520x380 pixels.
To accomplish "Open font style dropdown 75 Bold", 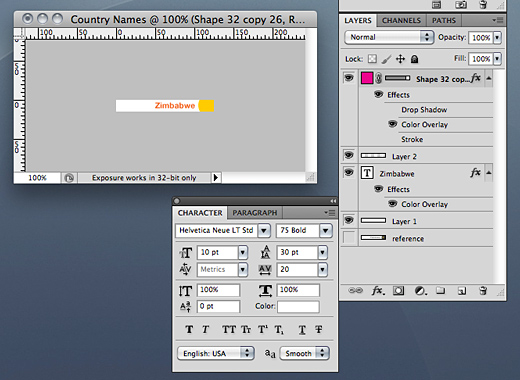I will tap(325, 230).
